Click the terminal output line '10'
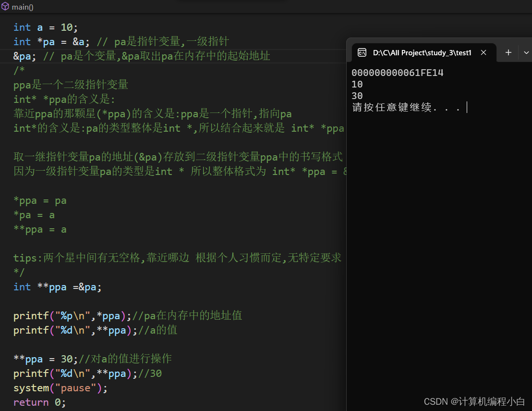 [x=357, y=84]
